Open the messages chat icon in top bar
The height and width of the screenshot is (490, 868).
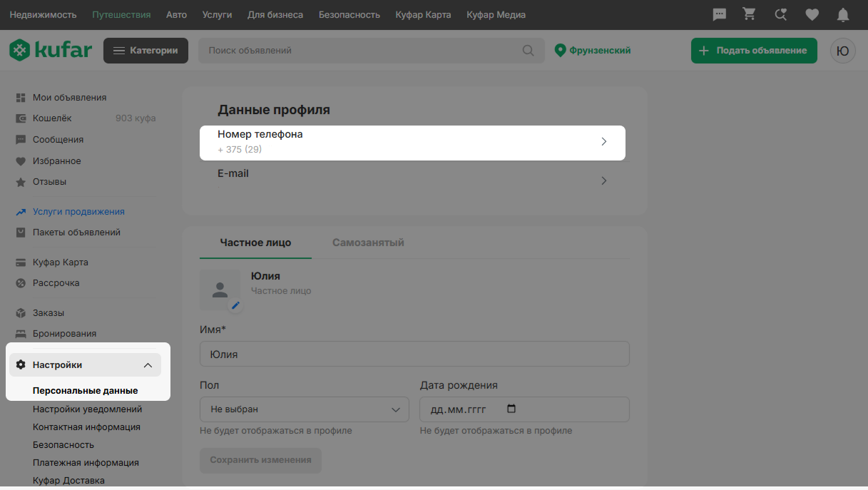tap(720, 14)
